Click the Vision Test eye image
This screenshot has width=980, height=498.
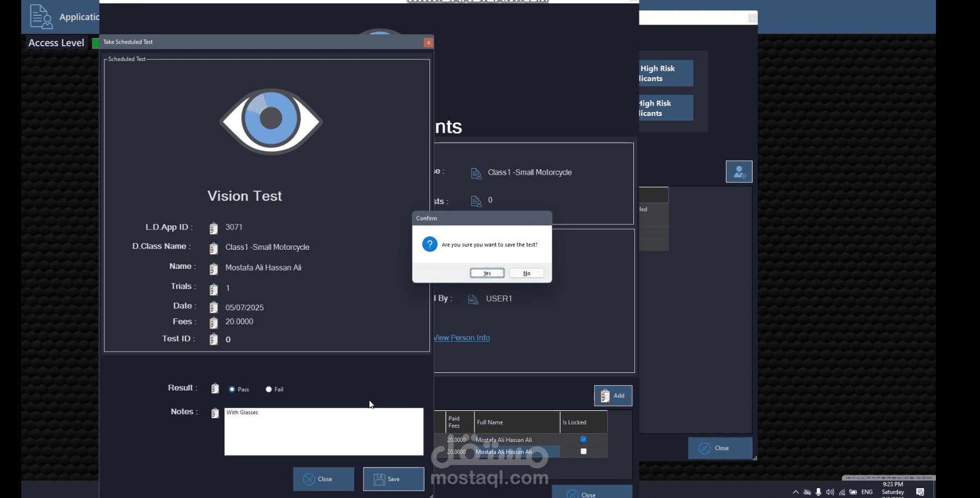click(x=271, y=121)
